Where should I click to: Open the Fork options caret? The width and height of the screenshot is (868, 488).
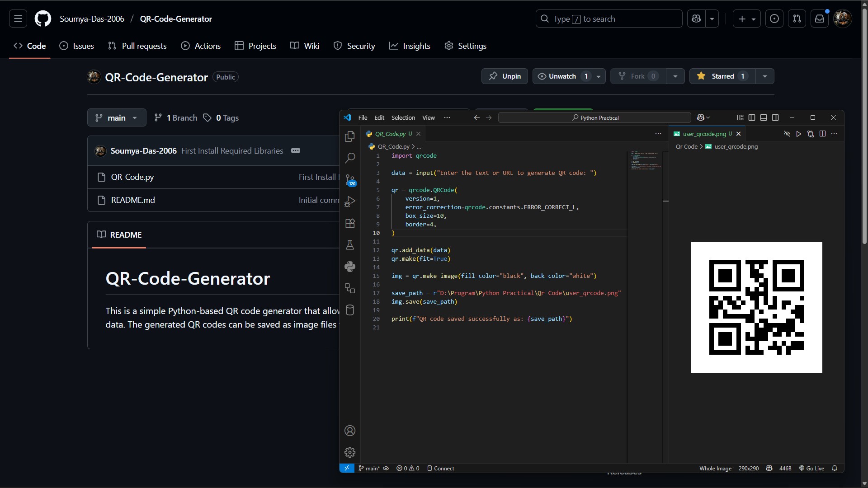[675, 76]
